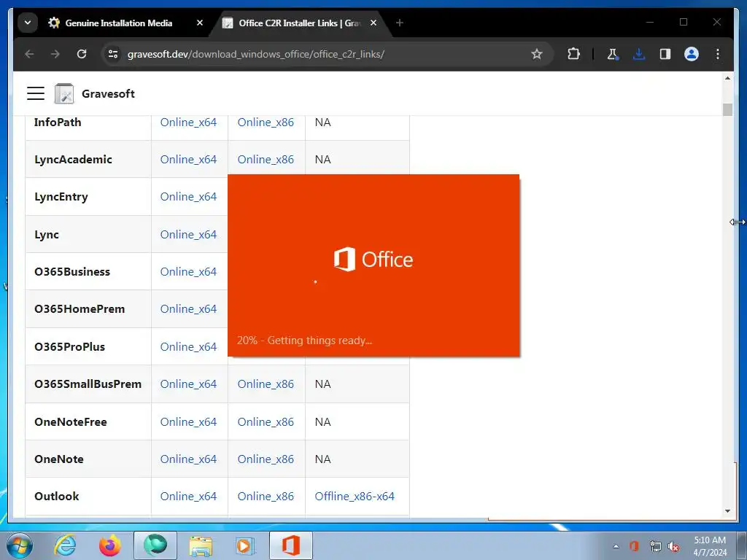Screen dimensions: 747x560
Task: Click Online_x64 link for OneNoteFree
Action: 188,422
